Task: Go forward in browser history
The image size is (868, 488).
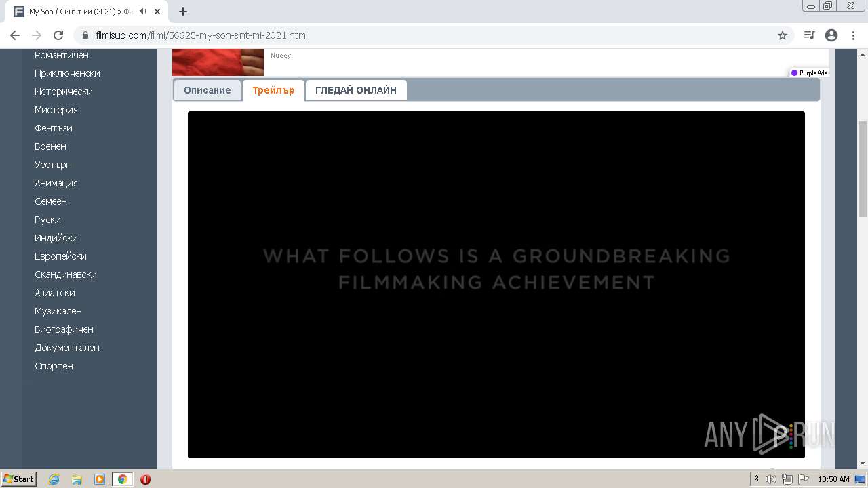Action: (x=37, y=35)
